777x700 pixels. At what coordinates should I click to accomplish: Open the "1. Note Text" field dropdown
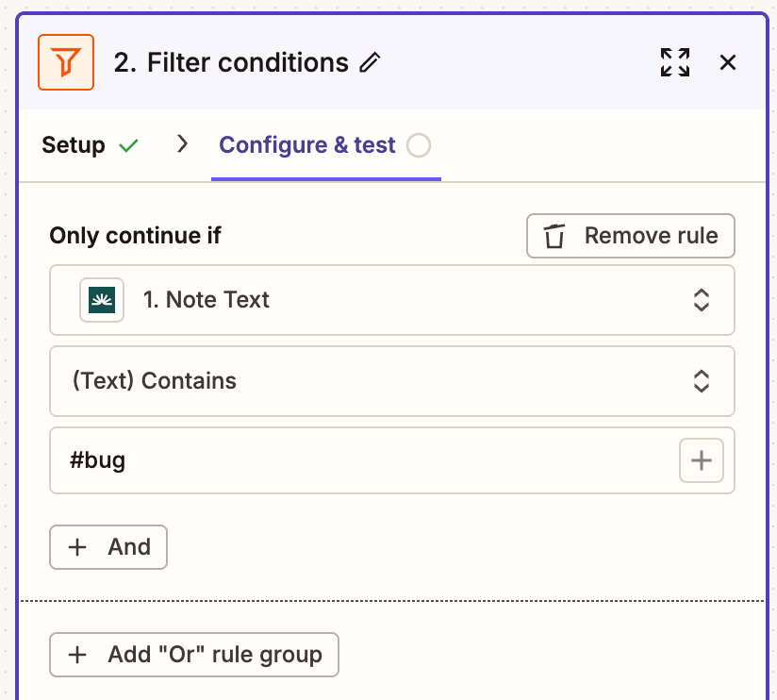click(x=377, y=300)
